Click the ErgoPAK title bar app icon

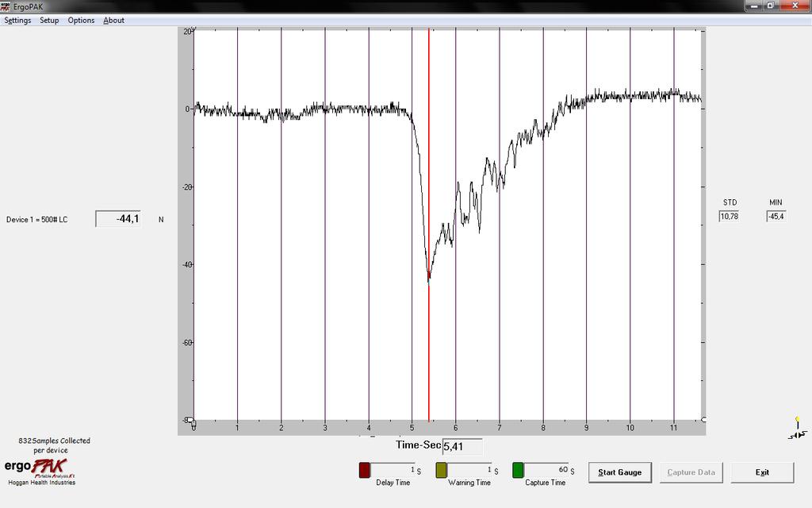coord(6,6)
